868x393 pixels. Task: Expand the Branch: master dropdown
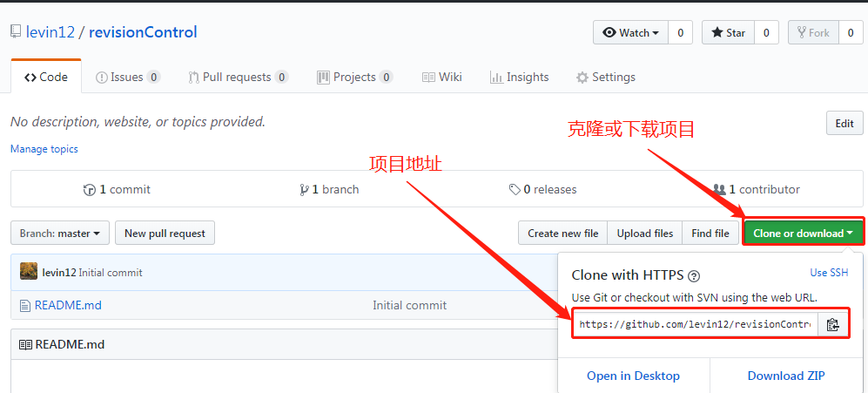pyautogui.click(x=60, y=234)
